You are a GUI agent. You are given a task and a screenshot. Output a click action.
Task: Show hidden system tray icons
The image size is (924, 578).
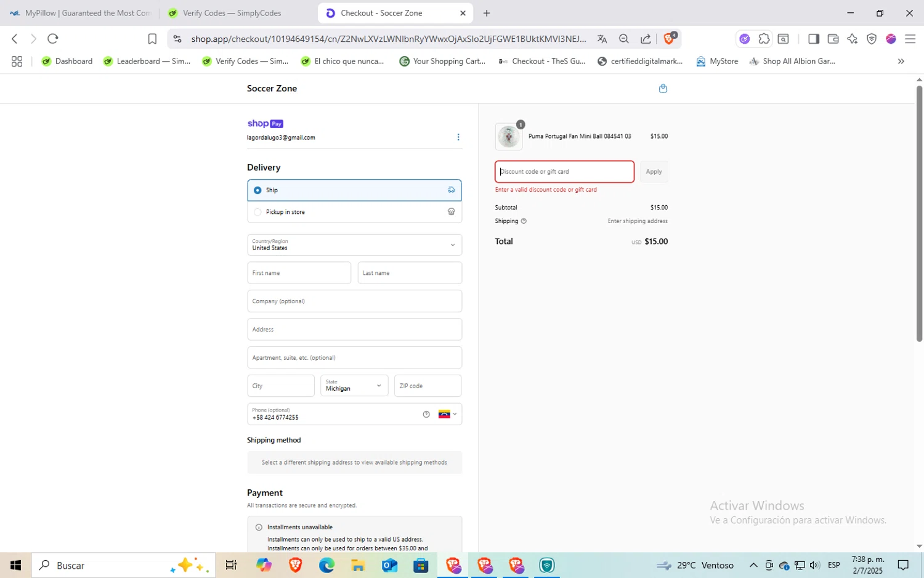coord(753,565)
